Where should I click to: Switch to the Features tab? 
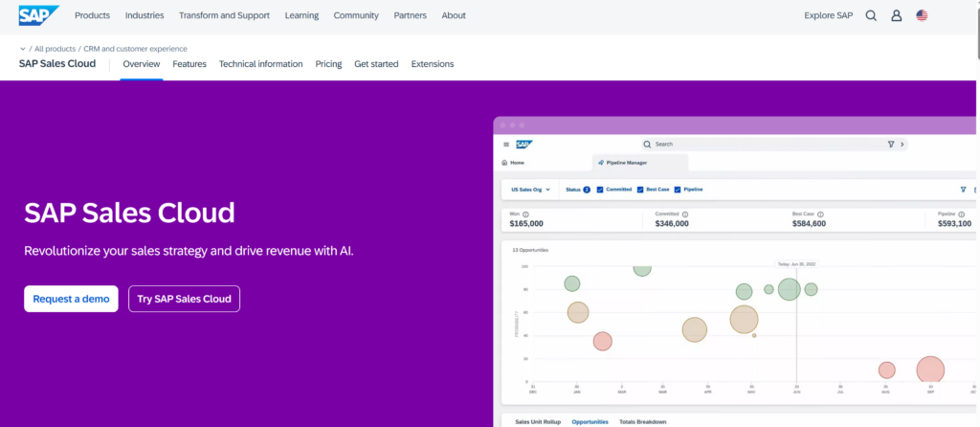(189, 64)
